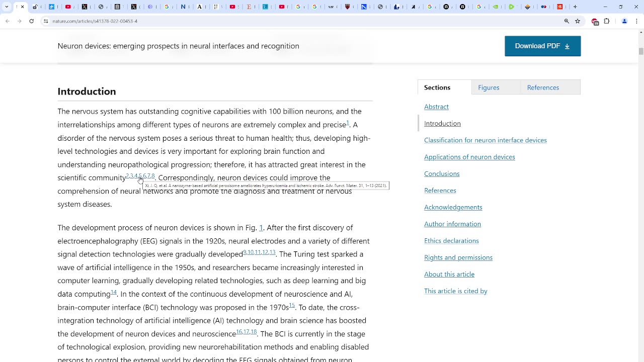The image size is (644, 362).
Task: Open This article is cited by link
Action: coord(456,291)
